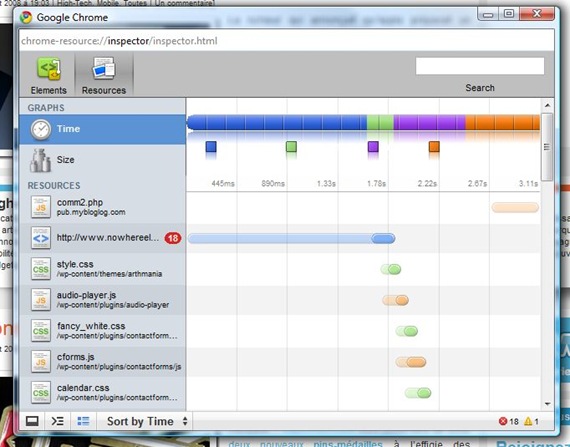Click the style.css timeline bar
This screenshot has height=447, width=570.
(391, 269)
